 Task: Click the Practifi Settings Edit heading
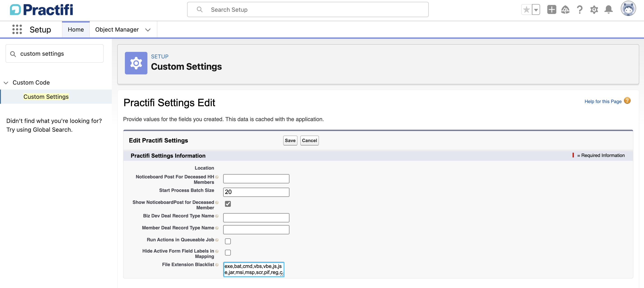coord(169,103)
